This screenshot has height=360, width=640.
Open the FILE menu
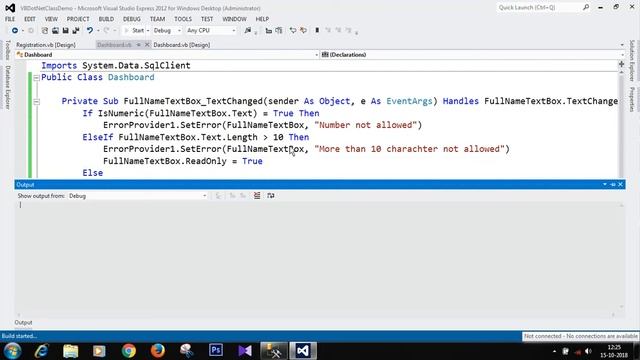click(10, 19)
